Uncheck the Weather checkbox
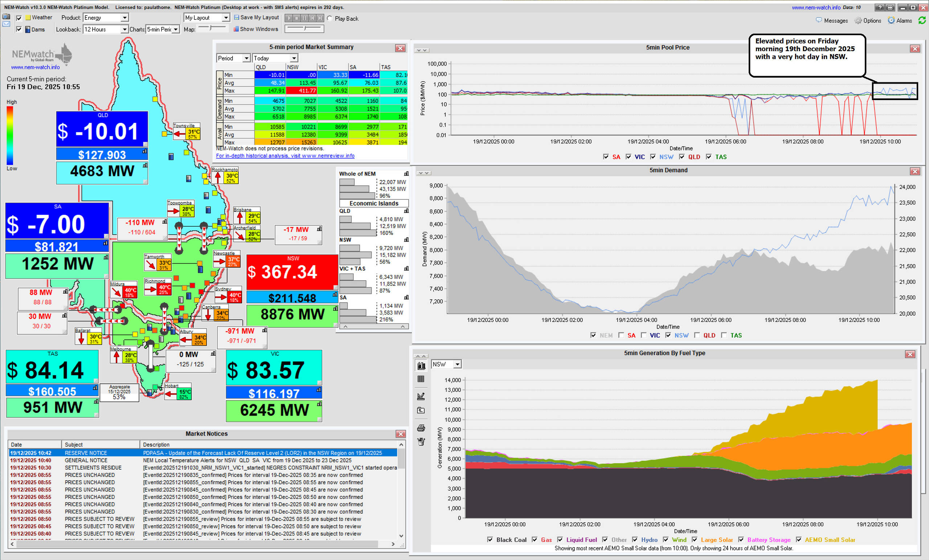This screenshot has height=560, width=929. pos(19,18)
